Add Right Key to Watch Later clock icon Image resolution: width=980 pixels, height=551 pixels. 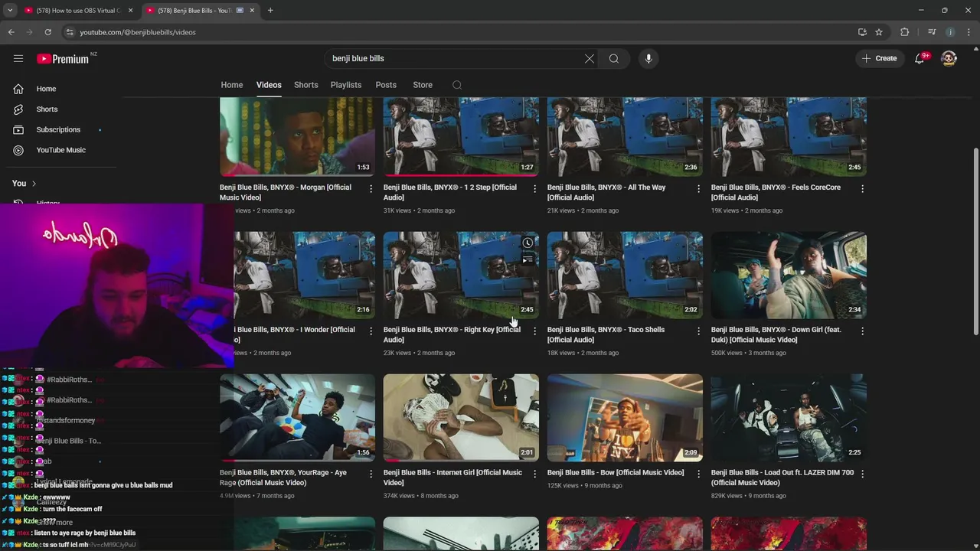click(528, 243)
